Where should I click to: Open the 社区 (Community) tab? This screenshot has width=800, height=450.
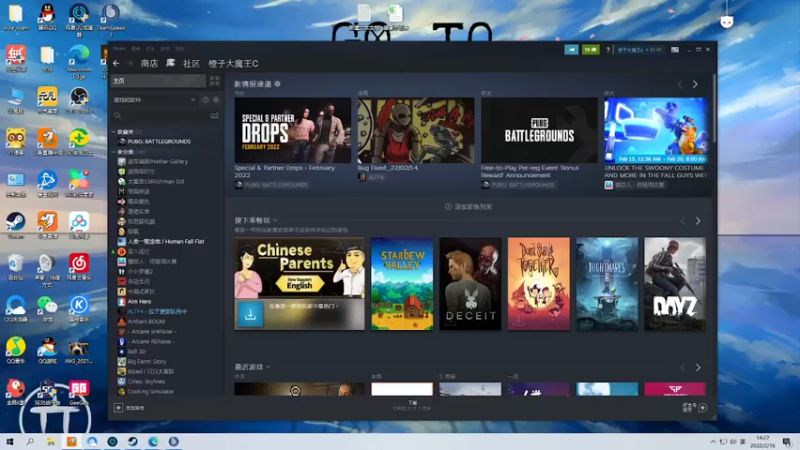tap(191, 63)
